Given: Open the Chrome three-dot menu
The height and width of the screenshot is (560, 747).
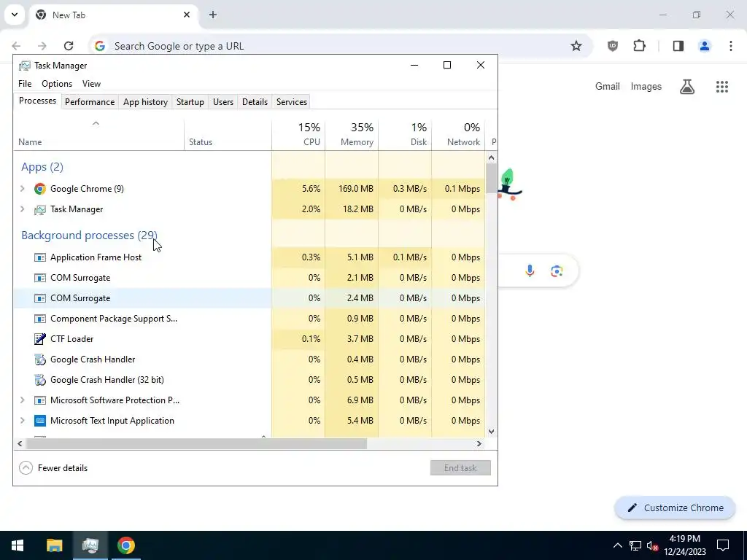Looking at the screenshot, I should 731,46.
